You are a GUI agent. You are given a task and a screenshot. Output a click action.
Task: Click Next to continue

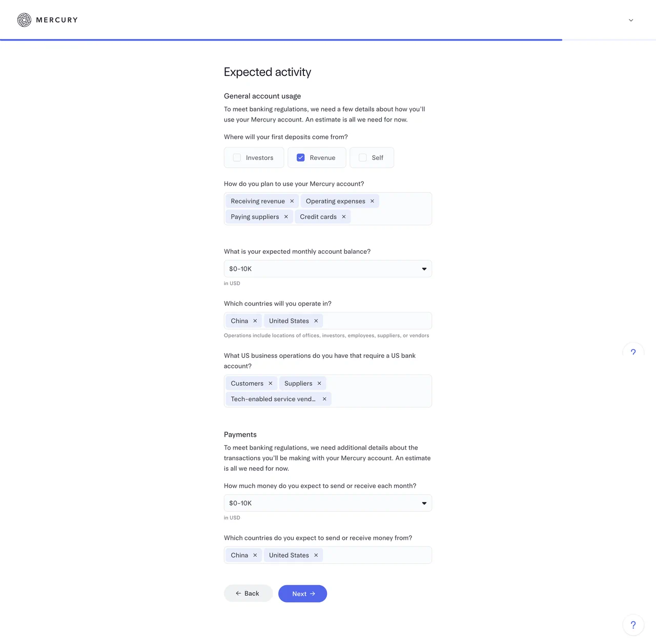302,594
